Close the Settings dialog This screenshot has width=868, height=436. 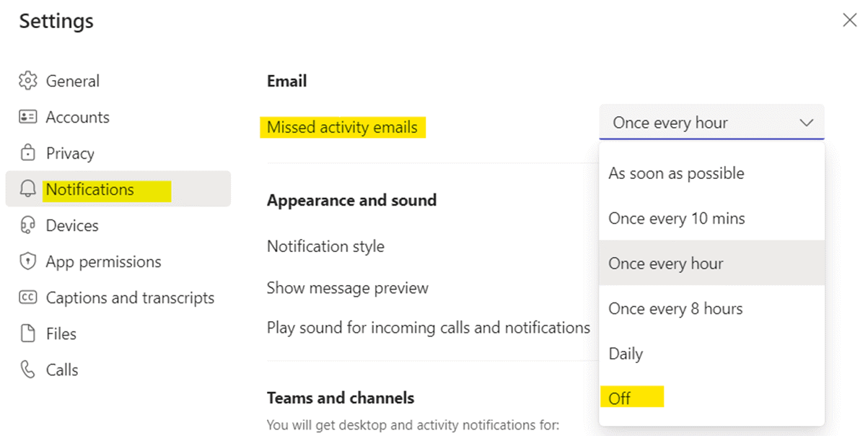point(850,20)
